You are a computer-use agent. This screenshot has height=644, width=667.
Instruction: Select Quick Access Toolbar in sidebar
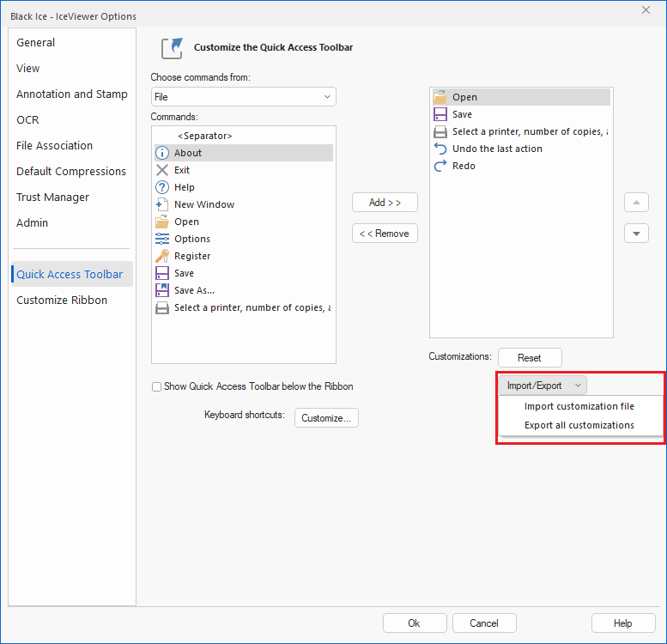pos(72,274)
